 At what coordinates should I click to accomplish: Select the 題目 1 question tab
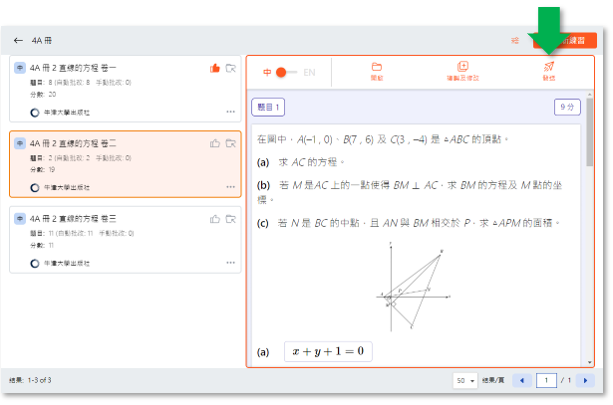click(269, 106)
